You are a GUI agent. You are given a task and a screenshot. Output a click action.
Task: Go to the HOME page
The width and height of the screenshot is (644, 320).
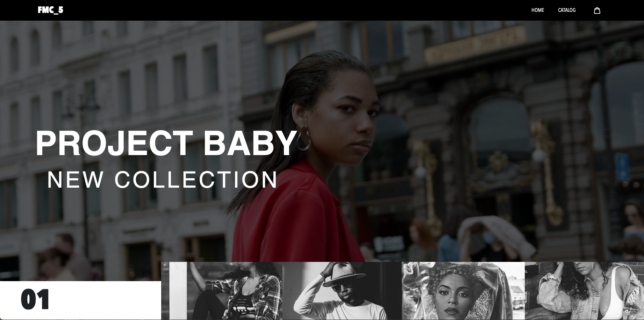(538, 10)
